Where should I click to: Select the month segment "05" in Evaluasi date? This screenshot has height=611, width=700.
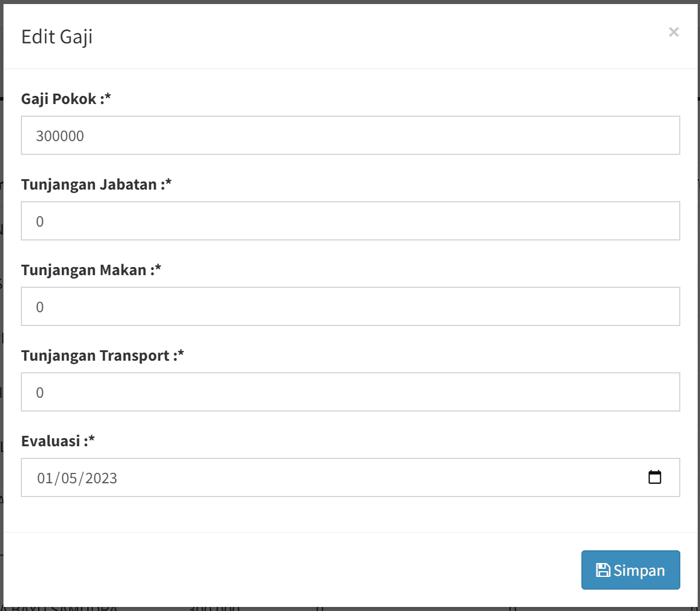(x=69, y=478)
